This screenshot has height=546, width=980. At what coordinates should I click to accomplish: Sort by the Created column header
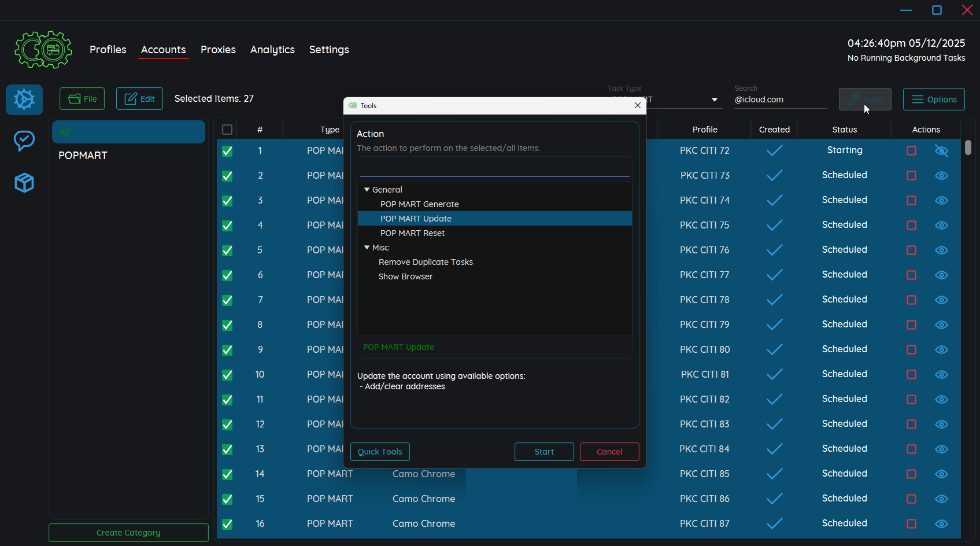point(774,130)
